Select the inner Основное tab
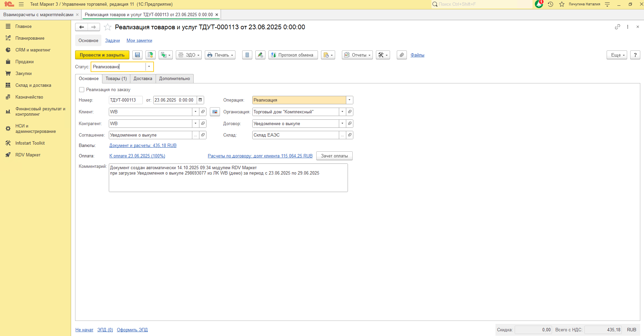 89,79
